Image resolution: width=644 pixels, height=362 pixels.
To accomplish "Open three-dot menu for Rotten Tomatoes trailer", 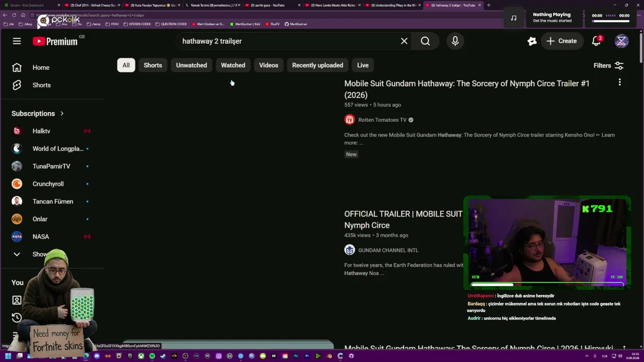I will coord(619,82).
